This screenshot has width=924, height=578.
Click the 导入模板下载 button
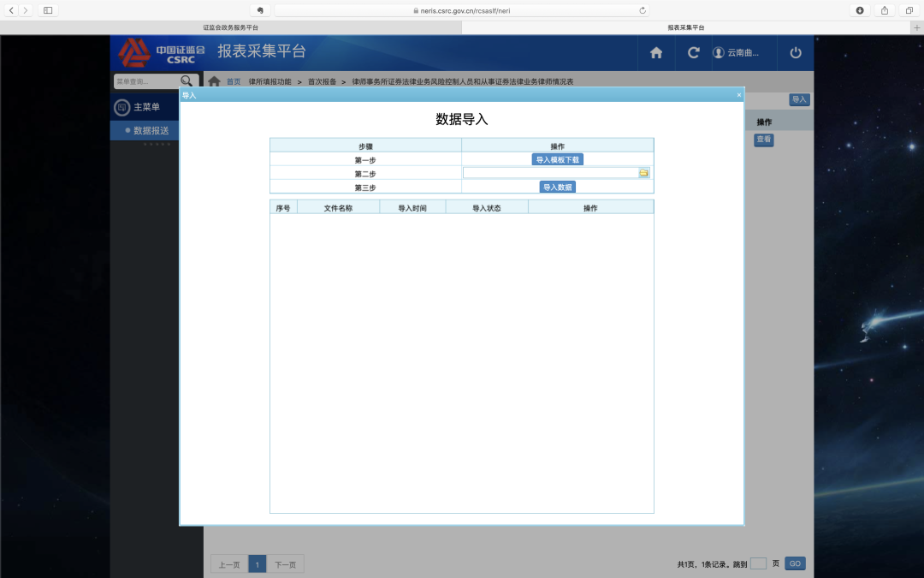coord(558,160)
